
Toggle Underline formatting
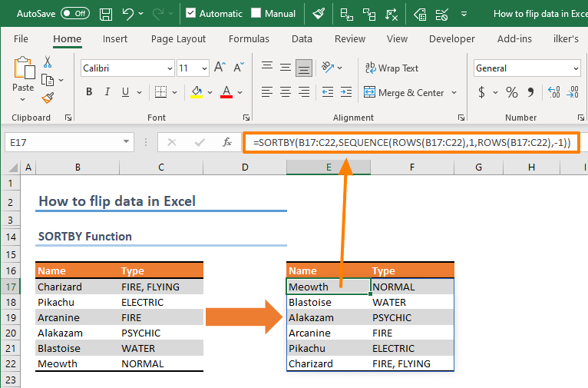(125, 92)
